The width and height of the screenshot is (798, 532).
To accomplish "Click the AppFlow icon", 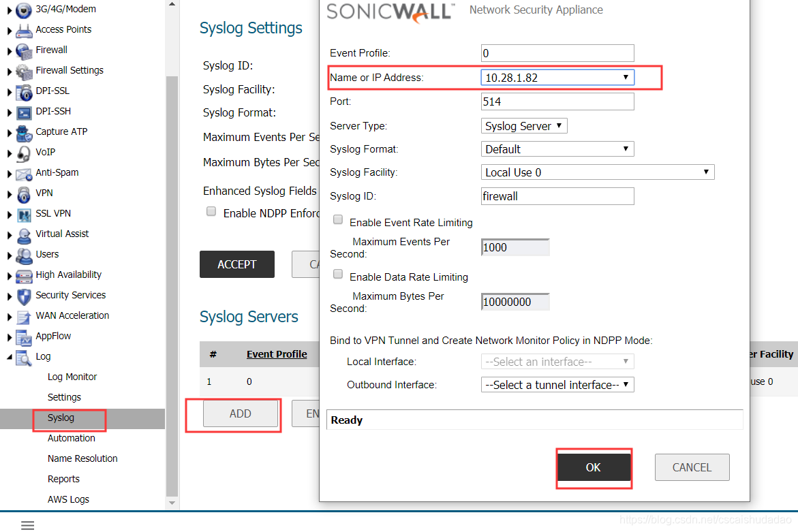I will pyautogui.click(x=23, y=337).
